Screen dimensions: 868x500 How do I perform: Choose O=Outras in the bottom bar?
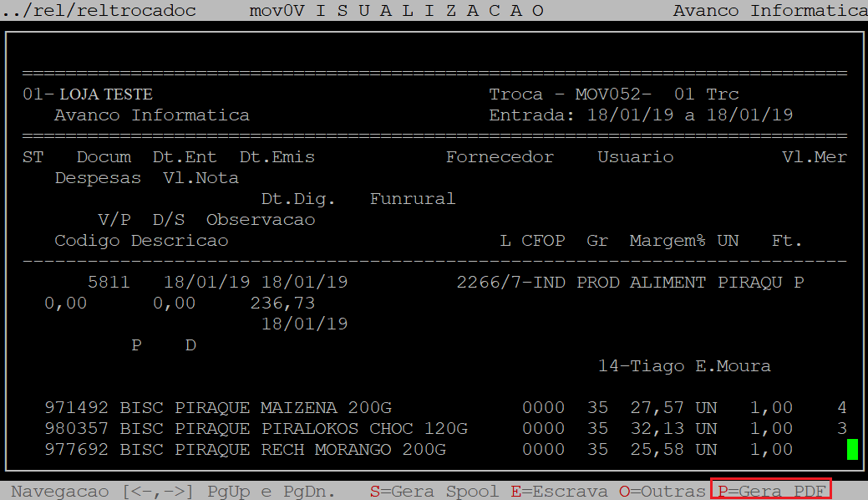[662, 491]
